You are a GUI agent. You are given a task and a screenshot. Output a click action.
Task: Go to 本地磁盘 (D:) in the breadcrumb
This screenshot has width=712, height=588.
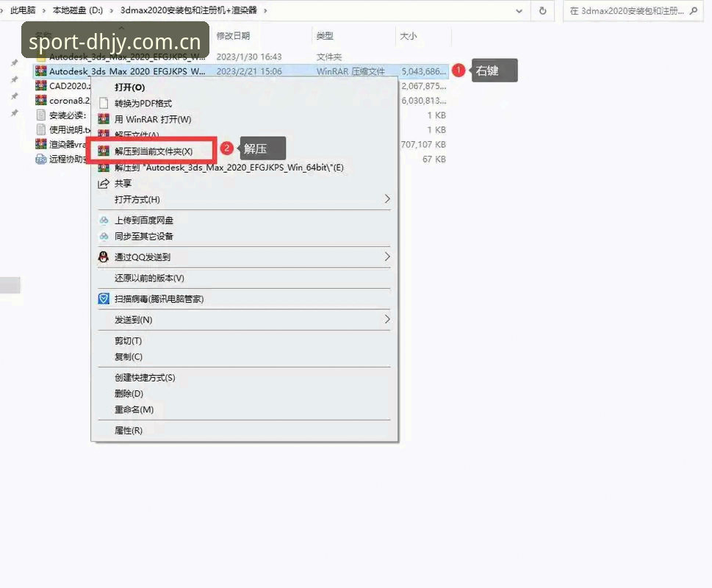tap(78, 10)
